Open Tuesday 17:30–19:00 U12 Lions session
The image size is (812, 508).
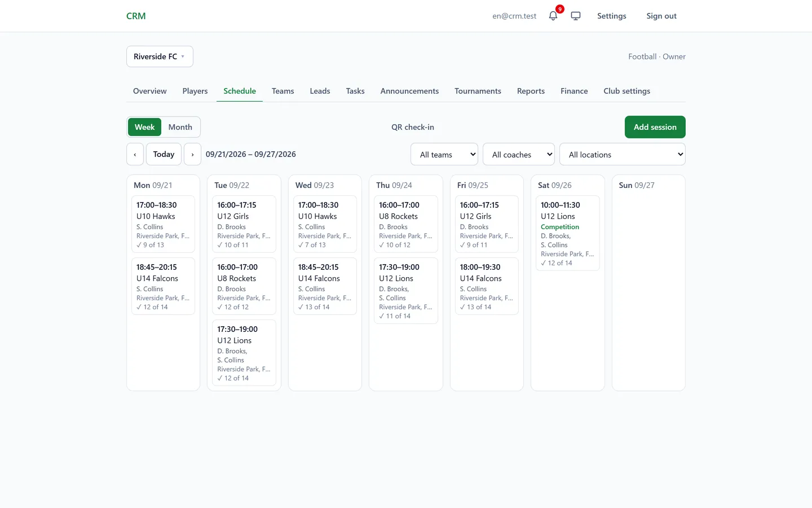(244, 353)
